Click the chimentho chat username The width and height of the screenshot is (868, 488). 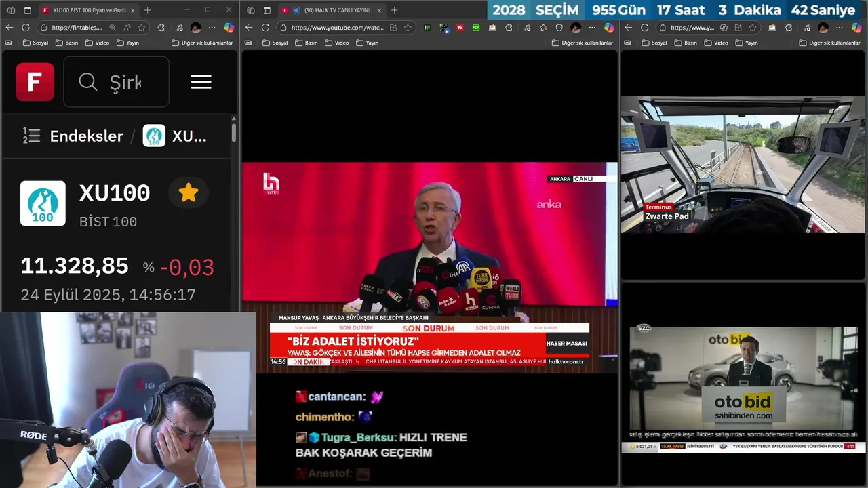[325, 418]
